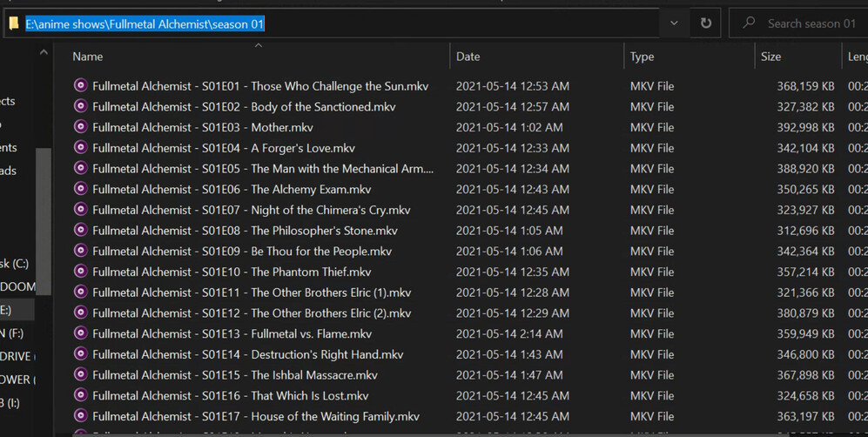
Task: Click size value 380,879 KB
Action: 805,313
